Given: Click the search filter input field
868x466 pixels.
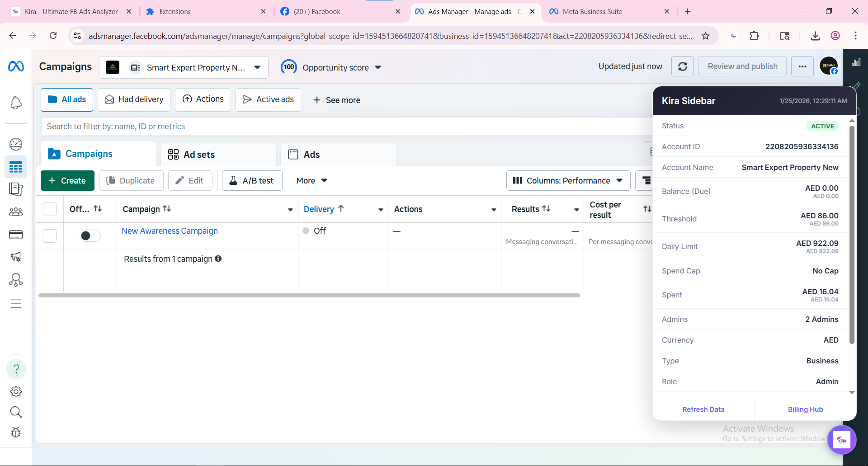Looking at the screenshot, I should click(347, 127).
